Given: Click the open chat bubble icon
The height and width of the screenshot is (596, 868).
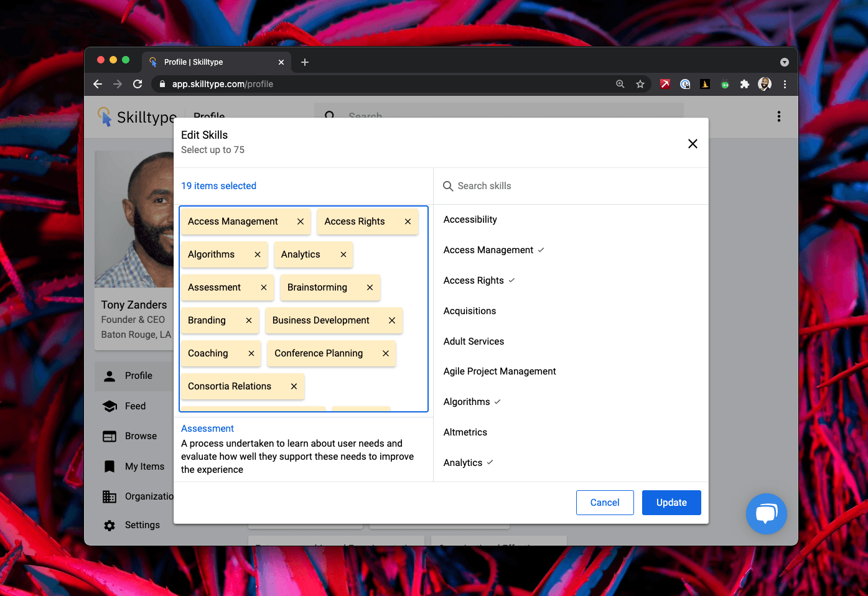Looking at the screenshot, I should 766,513.
